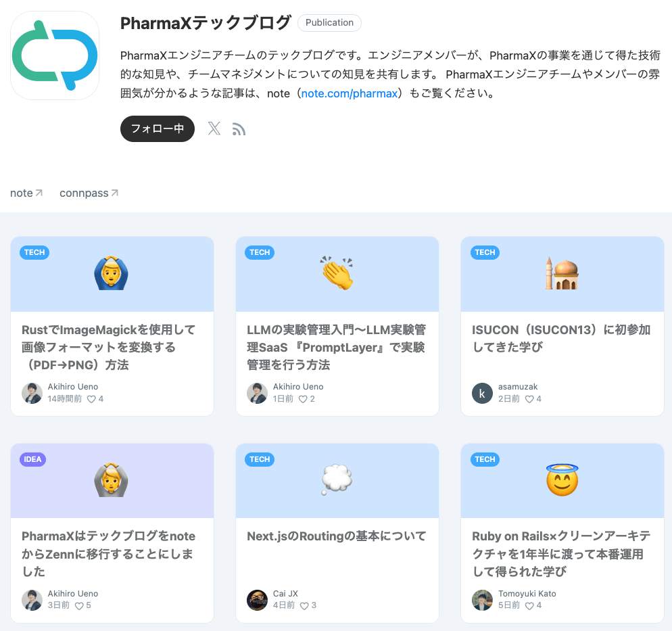The height and width of the screenshot is (631, 672).
Task: Open the RSS feed icon
Action: [239, 129]
